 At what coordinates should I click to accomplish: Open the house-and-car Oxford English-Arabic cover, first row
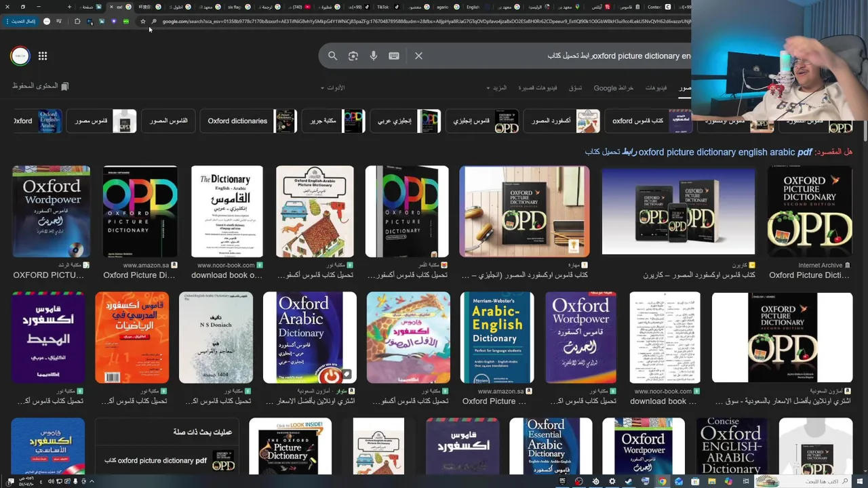[315, 211]
